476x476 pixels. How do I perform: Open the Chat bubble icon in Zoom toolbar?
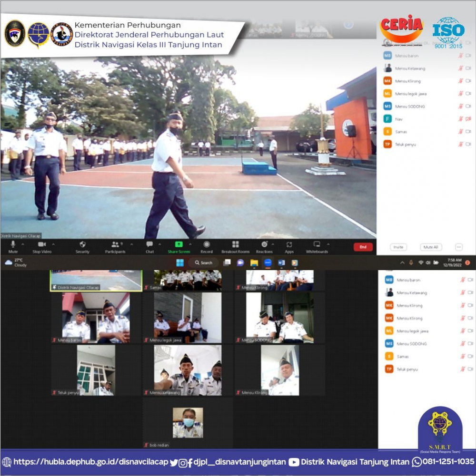(x=149, y=244)
